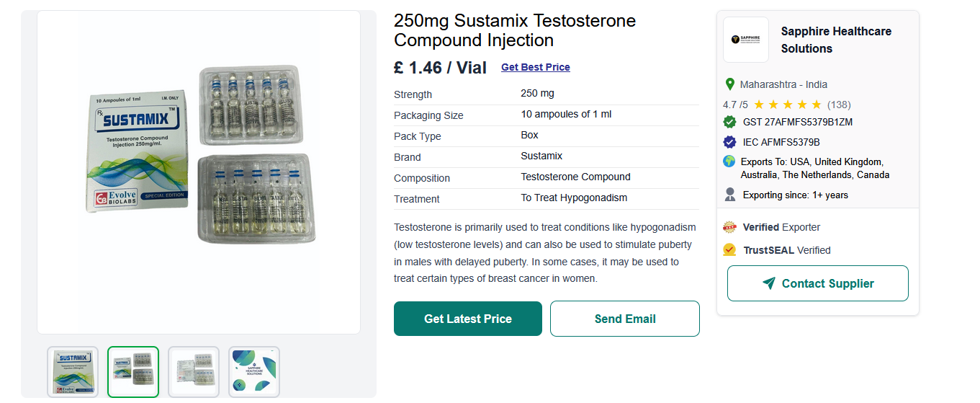
Task: Click the Get Latest Price button
Action: tap(468, 319)
